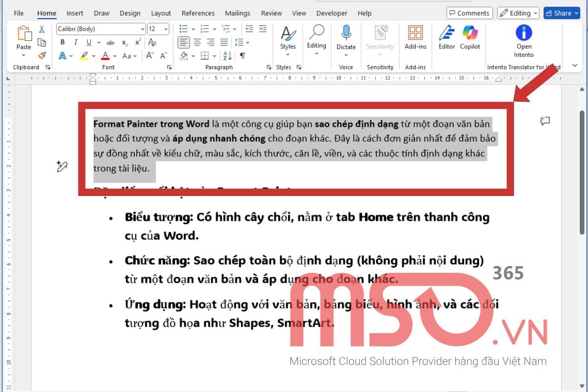Open the underline style dropdown arrow
The height and width of the screenshot is (392, 588).
[x=98, y=43]
